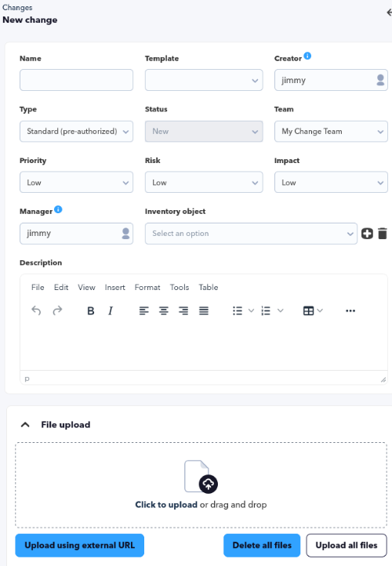Open the Insert menu in editor

114,288
